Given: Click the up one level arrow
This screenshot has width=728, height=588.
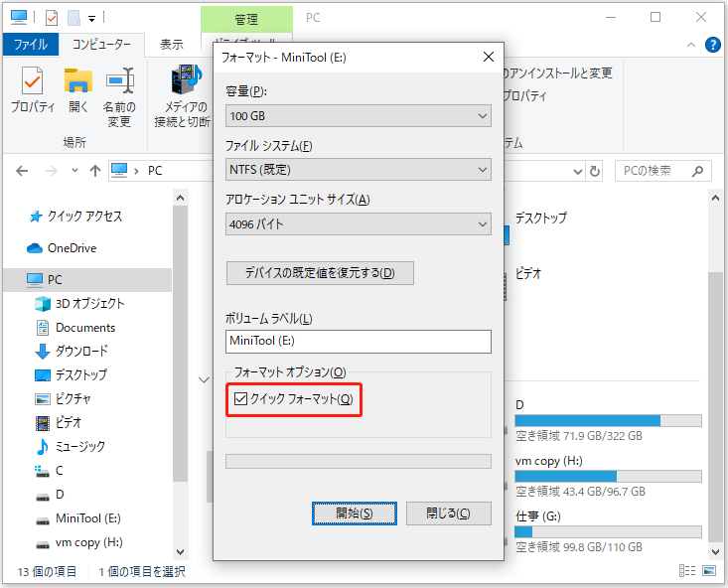Looking at the screenshot, I should tap(95, 171).
